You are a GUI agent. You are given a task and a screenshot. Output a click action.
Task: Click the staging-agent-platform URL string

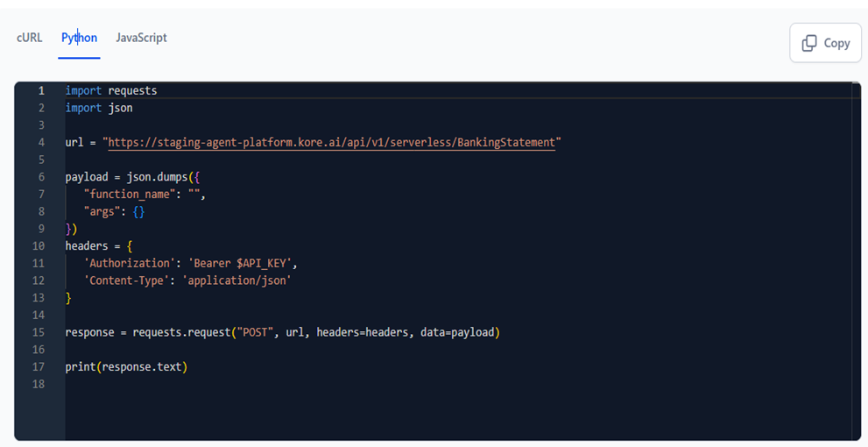pyautogui.click(x=331, y=142)
